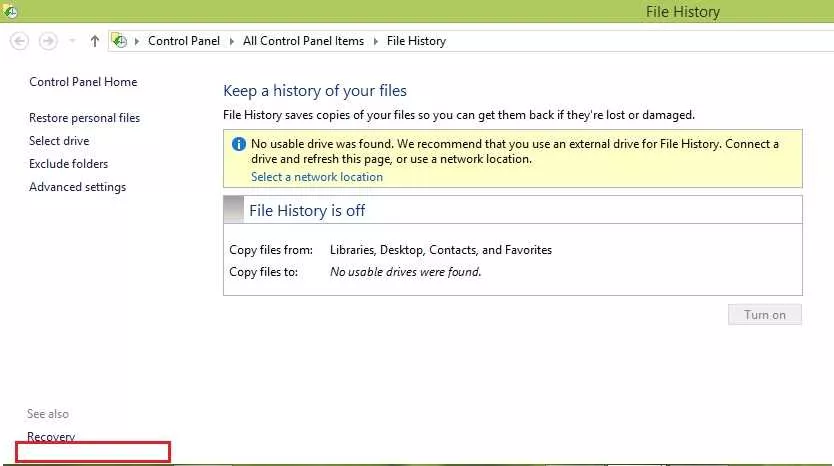Expand chevron after All Control Panel Items
Viewport: 834px width, 466px height.
coord(376,41)
